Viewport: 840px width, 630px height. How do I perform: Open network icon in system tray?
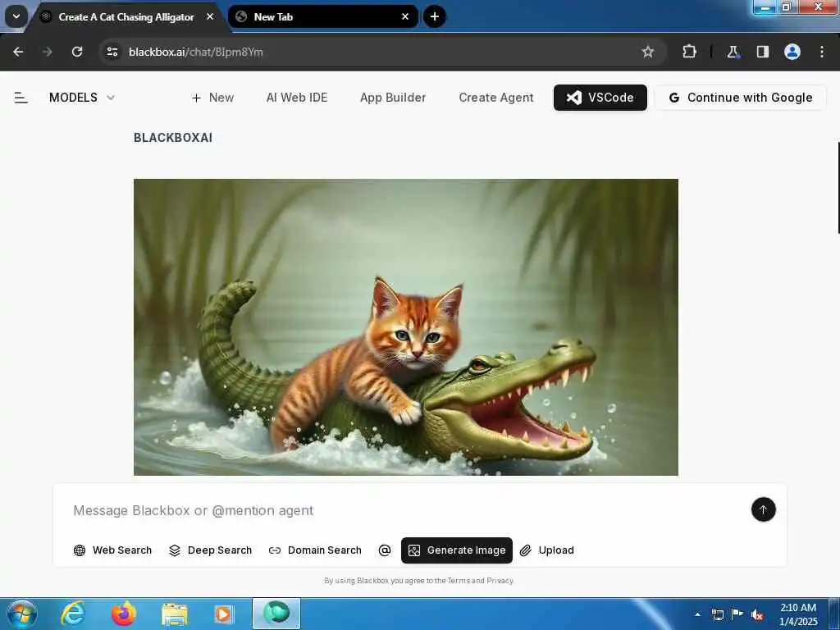click(x=718, y=614)
